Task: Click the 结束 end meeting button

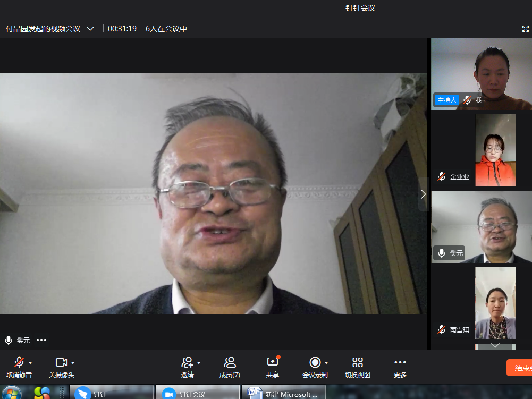Action: coord(519,368)
